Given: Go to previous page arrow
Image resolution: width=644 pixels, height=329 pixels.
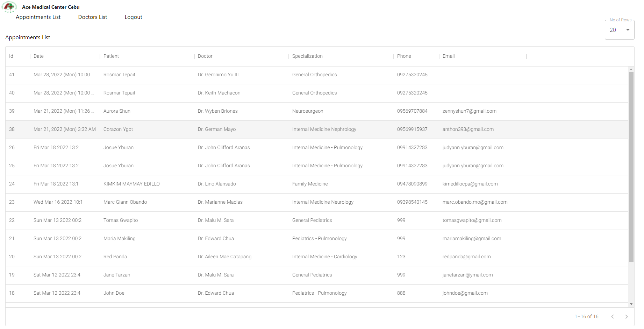Looking at the screenshot, I should [x=612, y=316].
